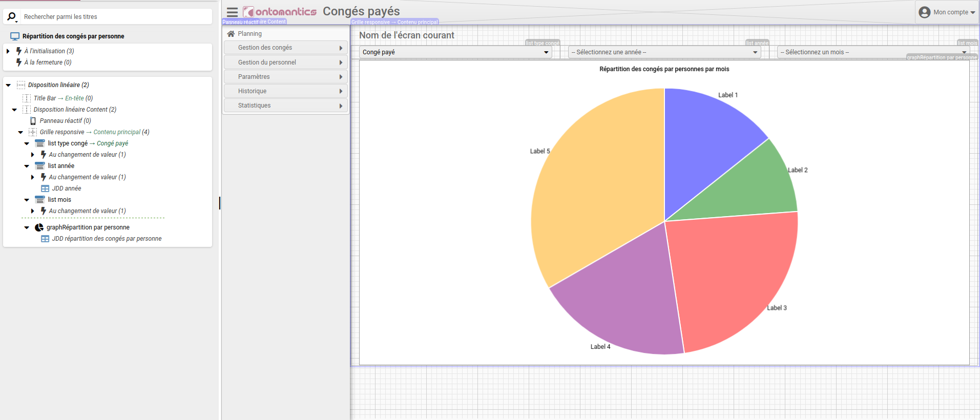
Task: Open the Paramètres menu
Action: (286, 77)
